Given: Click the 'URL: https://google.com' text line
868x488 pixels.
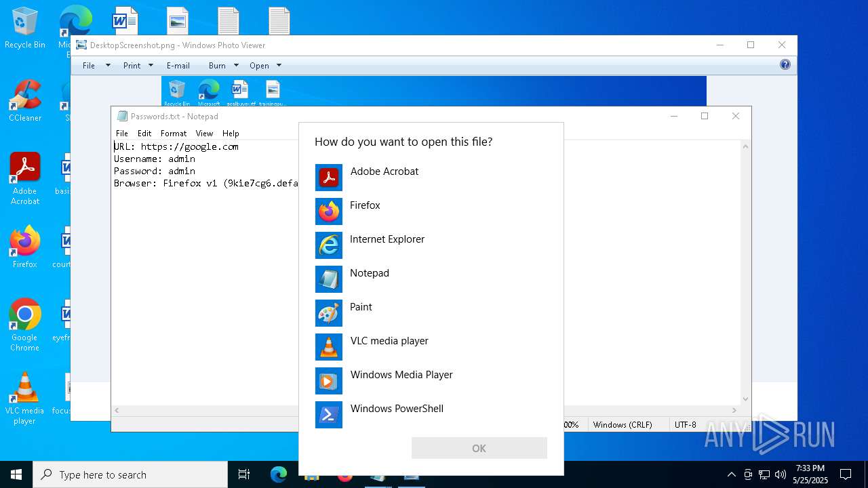Looking at the screenshot, I should click(x=176, y=146).
